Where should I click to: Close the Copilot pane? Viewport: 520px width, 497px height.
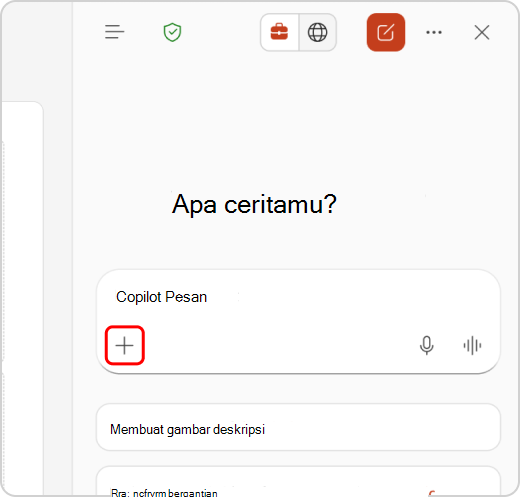(x=482, y=32)
